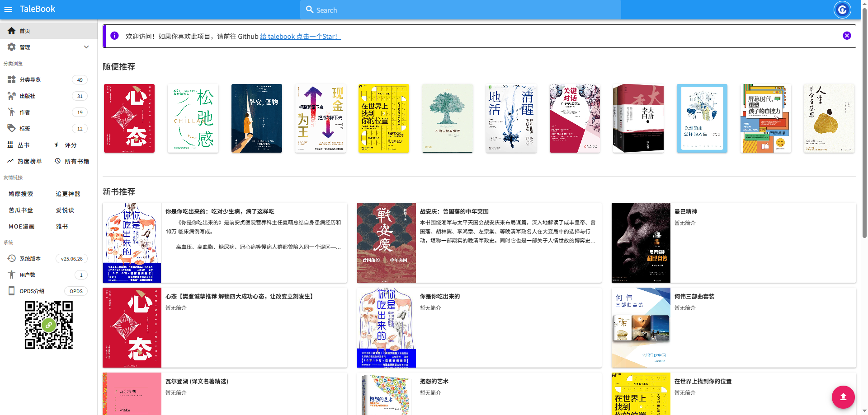This screenshot has width=868, height=415.
Task: Open the green tree book cover
Action: [448, 118]
